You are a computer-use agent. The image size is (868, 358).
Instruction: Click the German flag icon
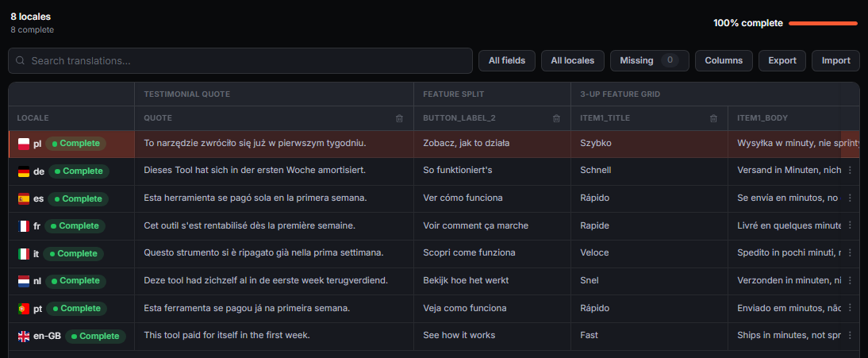click(24, 171)
